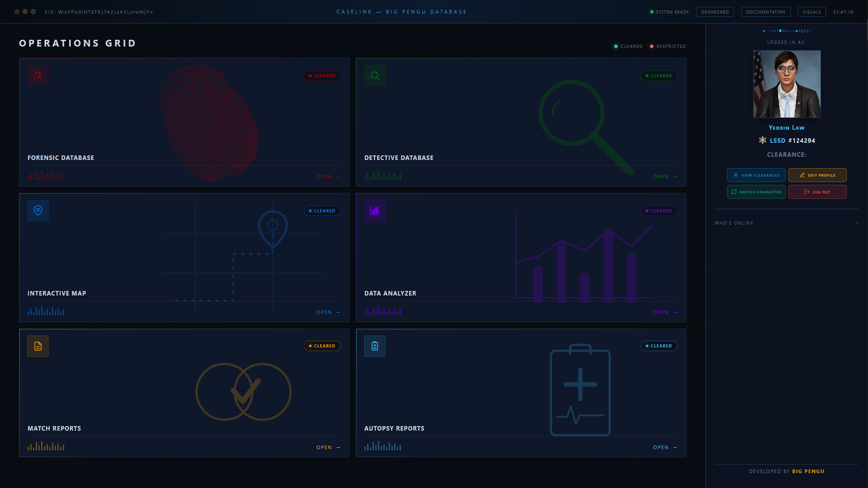Click the Cleared badge on Data Analyzer

(x=659, y=211)
